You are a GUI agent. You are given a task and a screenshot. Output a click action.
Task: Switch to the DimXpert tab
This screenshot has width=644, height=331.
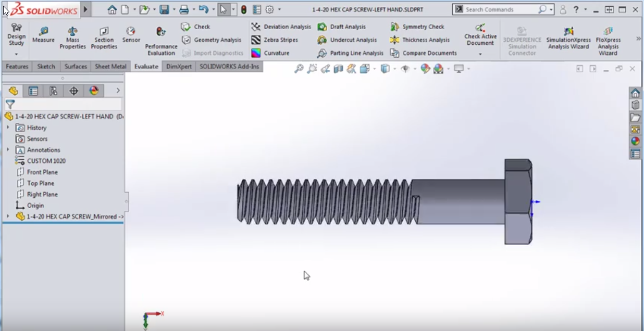(179, 67)
